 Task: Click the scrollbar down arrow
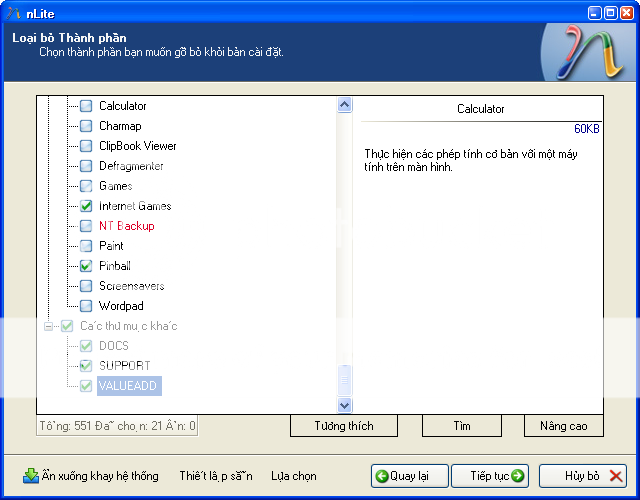click(x=344, y=405)
